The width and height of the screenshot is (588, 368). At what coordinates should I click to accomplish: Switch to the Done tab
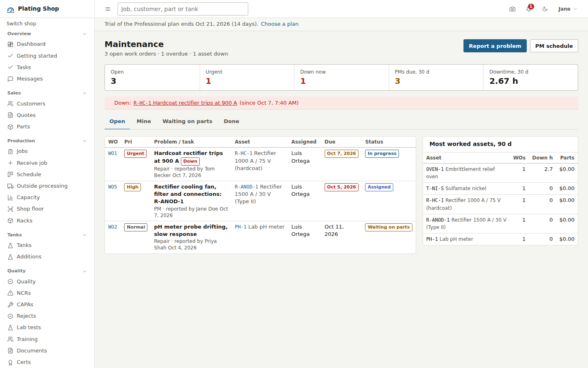click(x=232, y=121)
